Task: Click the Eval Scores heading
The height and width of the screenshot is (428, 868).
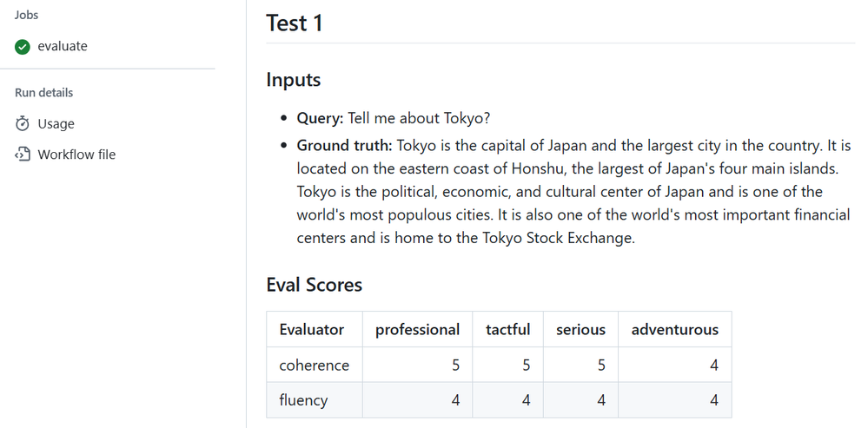Action: coord(314,285)
